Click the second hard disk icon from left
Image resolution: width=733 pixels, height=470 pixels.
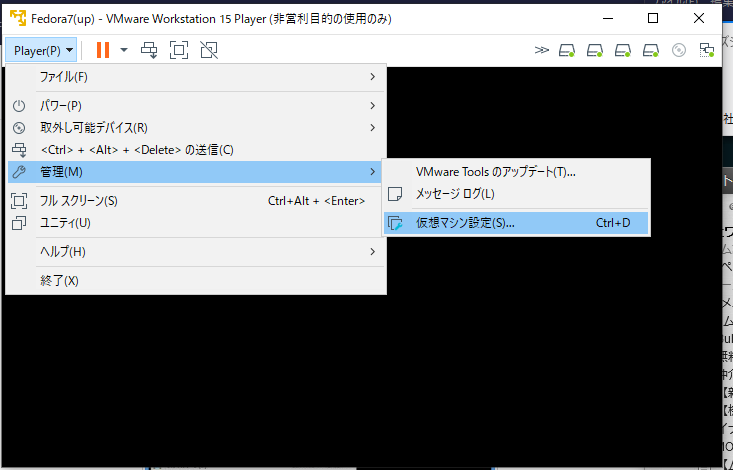(x=595, y=50)
